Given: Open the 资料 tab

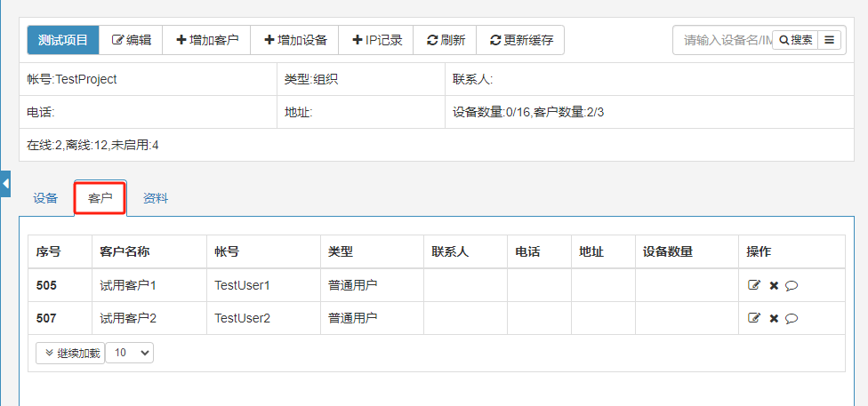Looking at the screenshot, I should tap(156, 198).
